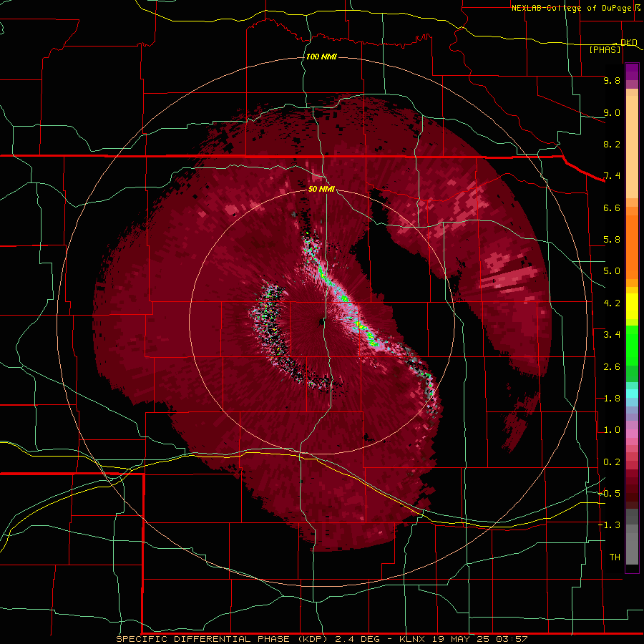Click the 100 NMI range ring label
The width and height of the screenshot is (644, 644).
tap(321, 57)
